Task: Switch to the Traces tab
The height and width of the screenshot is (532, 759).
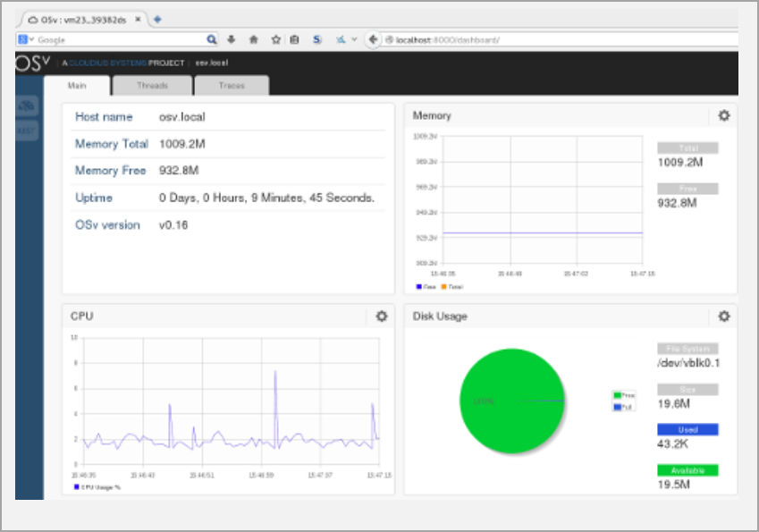Action: 232,86
